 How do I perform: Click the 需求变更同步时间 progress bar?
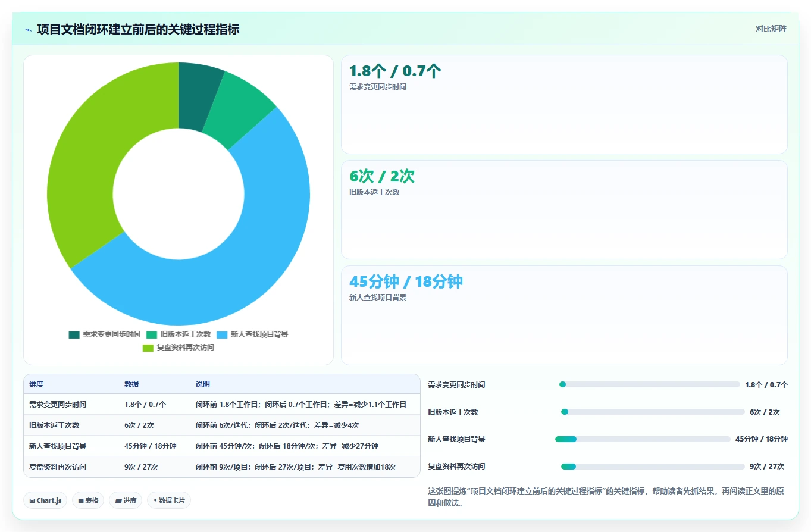(x=650, y=384)
